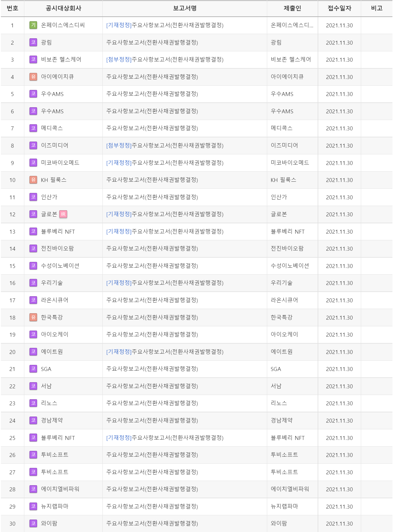The height and width of the screenshot is (532, 397).
Task: Click the KOSDAQ icon beside SGA
Action: (x=33, y=369)
